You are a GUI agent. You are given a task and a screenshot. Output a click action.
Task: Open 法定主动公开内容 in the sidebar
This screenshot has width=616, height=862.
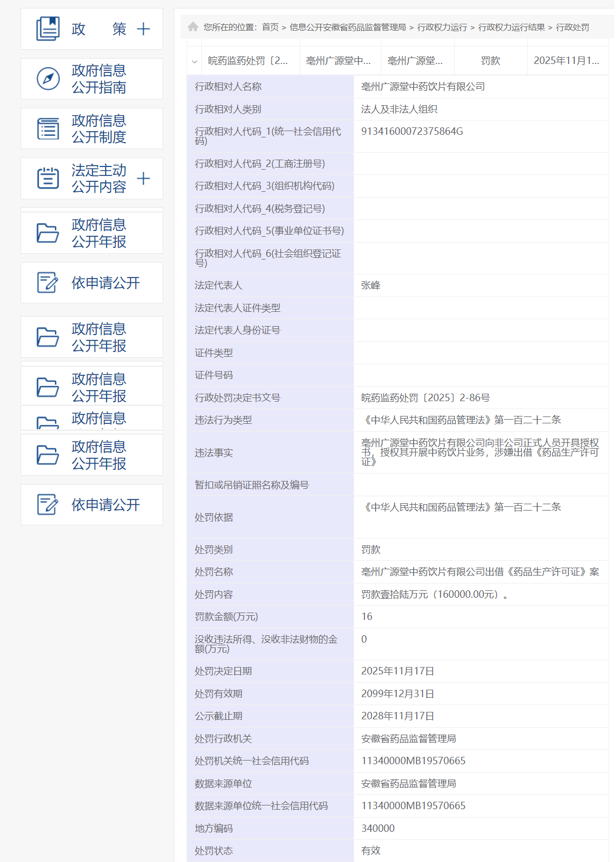pyautogui.click(x=92, y=178)
